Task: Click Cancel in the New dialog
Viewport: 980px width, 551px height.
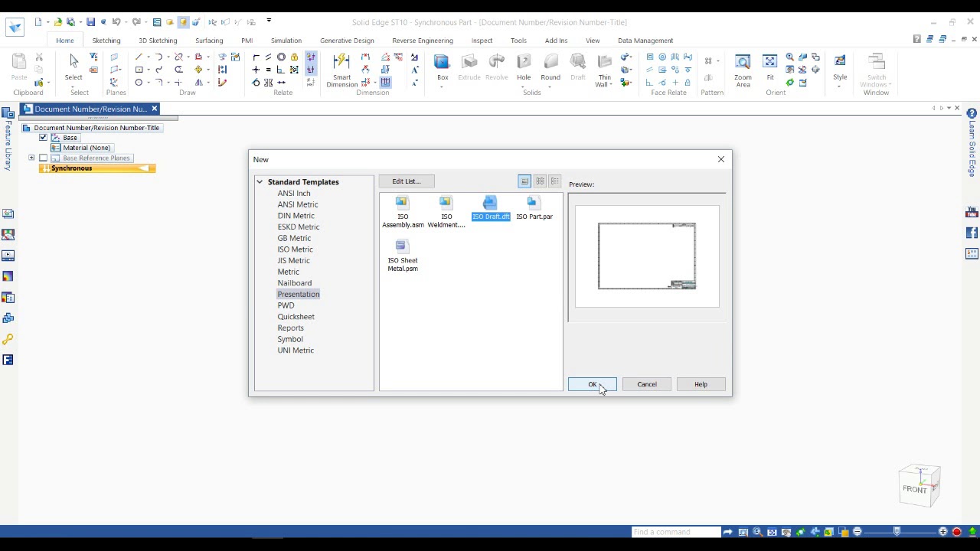Action: (647, 384)
